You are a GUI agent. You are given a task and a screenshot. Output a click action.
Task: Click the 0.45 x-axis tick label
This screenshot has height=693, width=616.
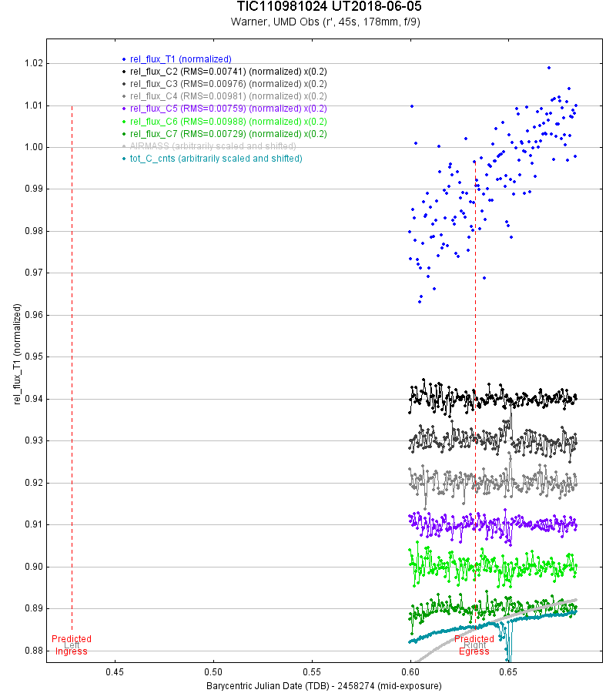115,671
